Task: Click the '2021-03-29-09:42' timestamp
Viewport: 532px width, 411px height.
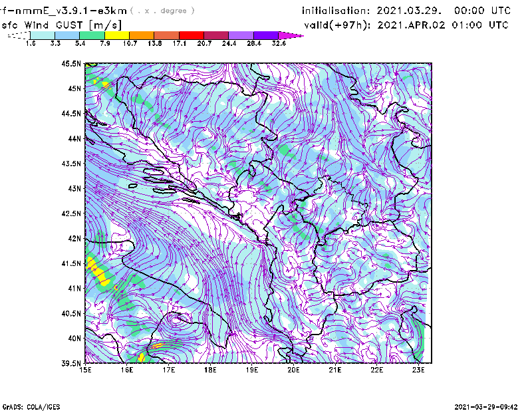Action: [x=486, y=407]
